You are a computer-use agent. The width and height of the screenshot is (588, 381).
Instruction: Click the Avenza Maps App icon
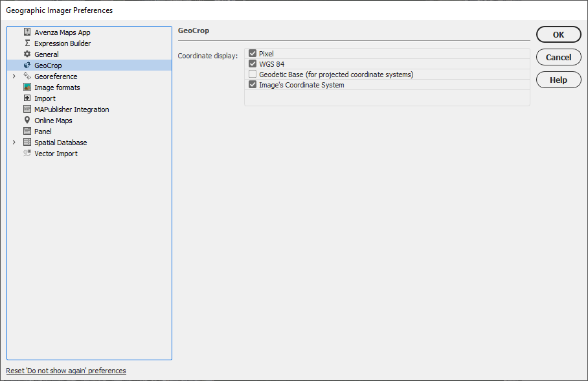[x=27, y=32]
